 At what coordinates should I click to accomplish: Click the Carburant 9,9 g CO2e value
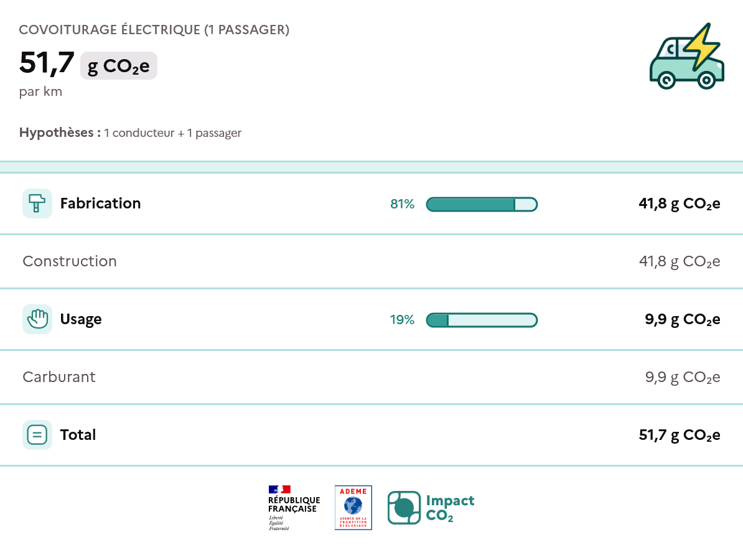[x=683, y=377]
